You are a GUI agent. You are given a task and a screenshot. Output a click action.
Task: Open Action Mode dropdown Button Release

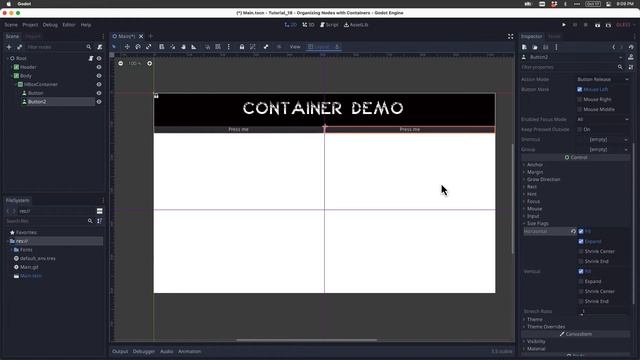tap(602, 79)
